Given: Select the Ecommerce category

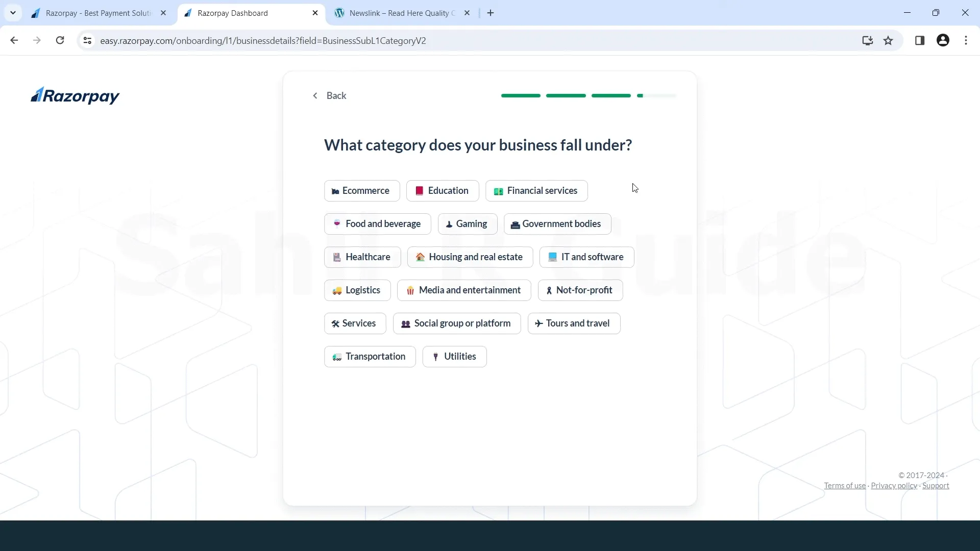Looking at the screenshot, I should click(x=361, y=190).
